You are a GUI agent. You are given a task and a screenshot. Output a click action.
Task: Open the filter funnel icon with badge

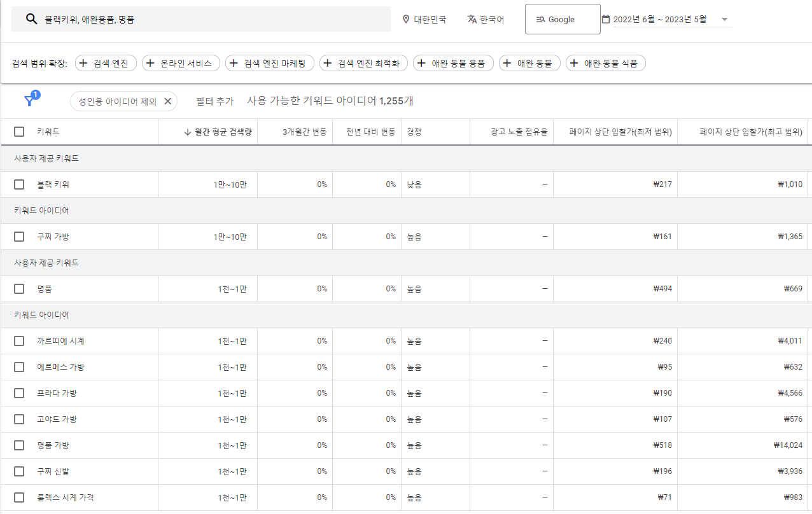pyautogui.click(x=30, y=100)
